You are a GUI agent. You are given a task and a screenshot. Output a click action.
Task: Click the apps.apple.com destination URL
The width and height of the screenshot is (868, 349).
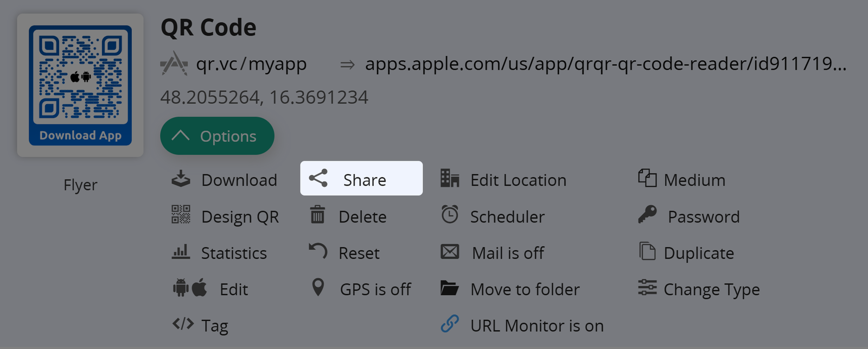[x=605, y=64]
